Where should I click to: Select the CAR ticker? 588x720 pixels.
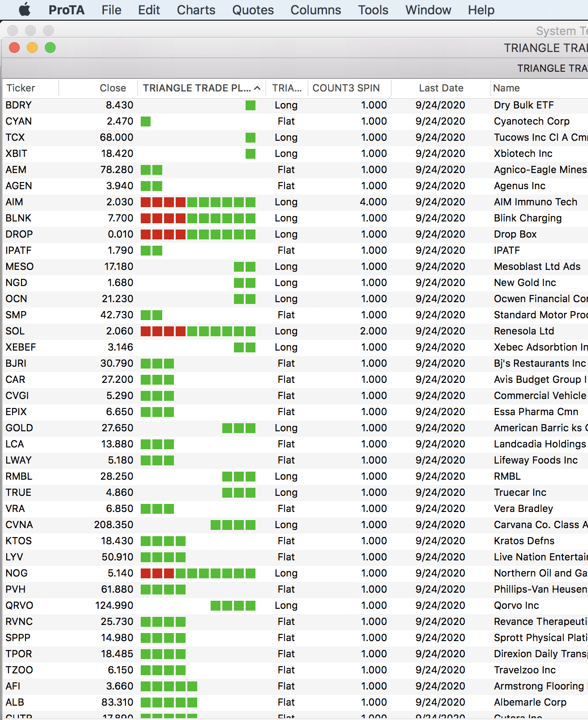click(15, 379)
